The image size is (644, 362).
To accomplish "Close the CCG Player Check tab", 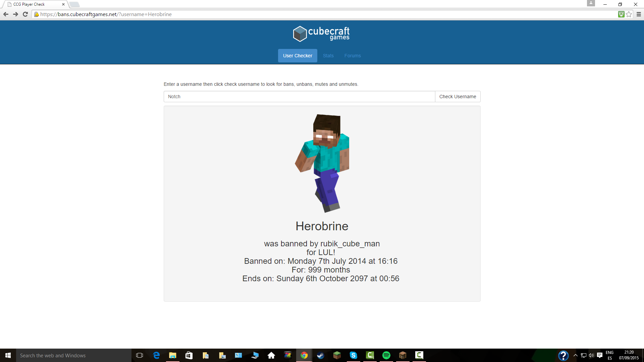I will tap(63, 4).
